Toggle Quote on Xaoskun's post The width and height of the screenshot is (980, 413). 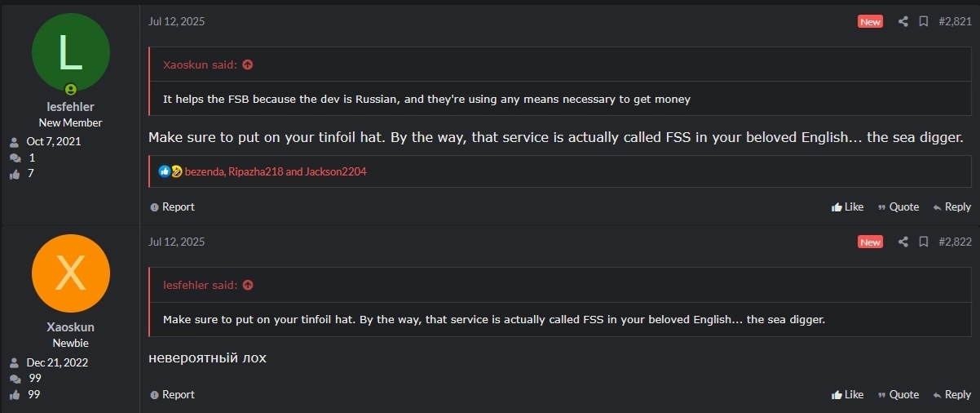coord(898,395)
